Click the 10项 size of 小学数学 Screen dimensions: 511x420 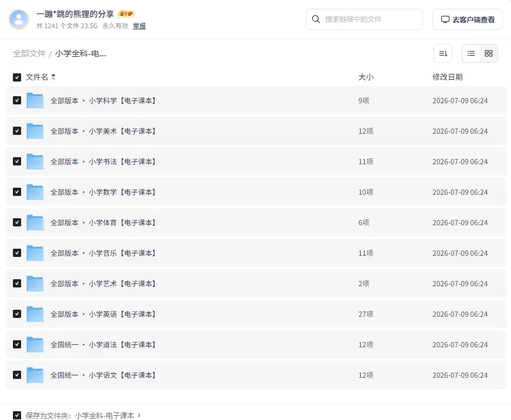point(366,192)
